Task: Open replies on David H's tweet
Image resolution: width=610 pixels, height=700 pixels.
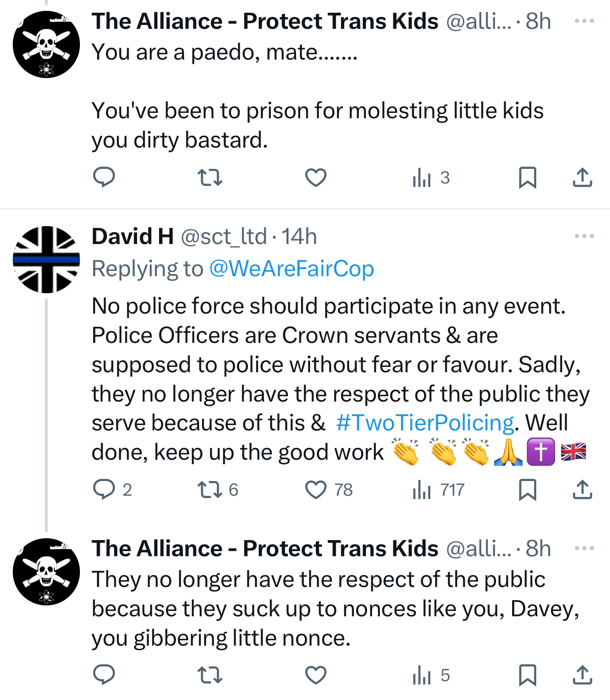Action: [x=104, y=490]
